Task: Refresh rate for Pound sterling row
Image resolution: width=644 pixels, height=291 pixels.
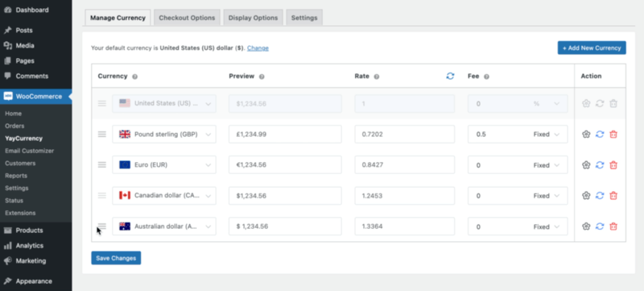Action: click(x=600, y=134)
